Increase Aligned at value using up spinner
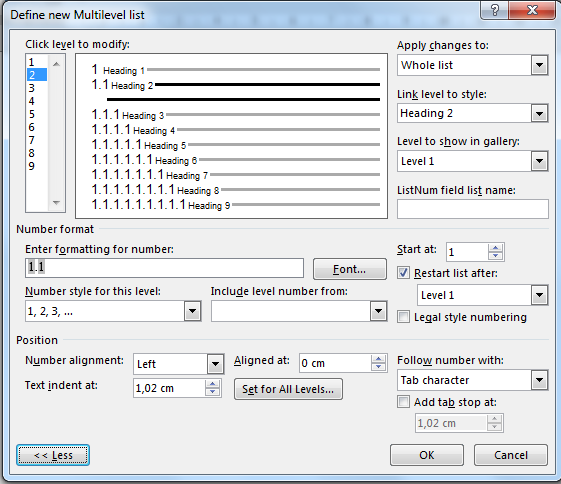The height and width of the screenshot is (484, 561). (x=378, y=359)
